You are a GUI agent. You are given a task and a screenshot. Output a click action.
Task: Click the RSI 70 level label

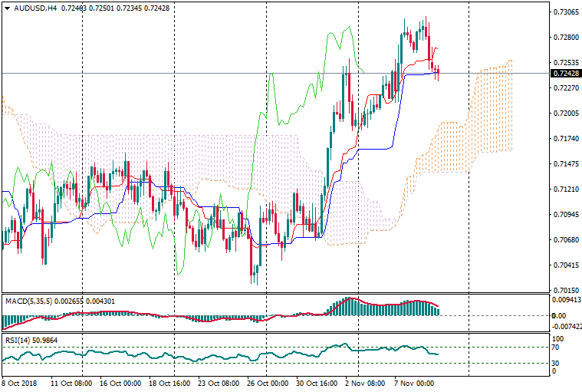(x=557, y=348)
